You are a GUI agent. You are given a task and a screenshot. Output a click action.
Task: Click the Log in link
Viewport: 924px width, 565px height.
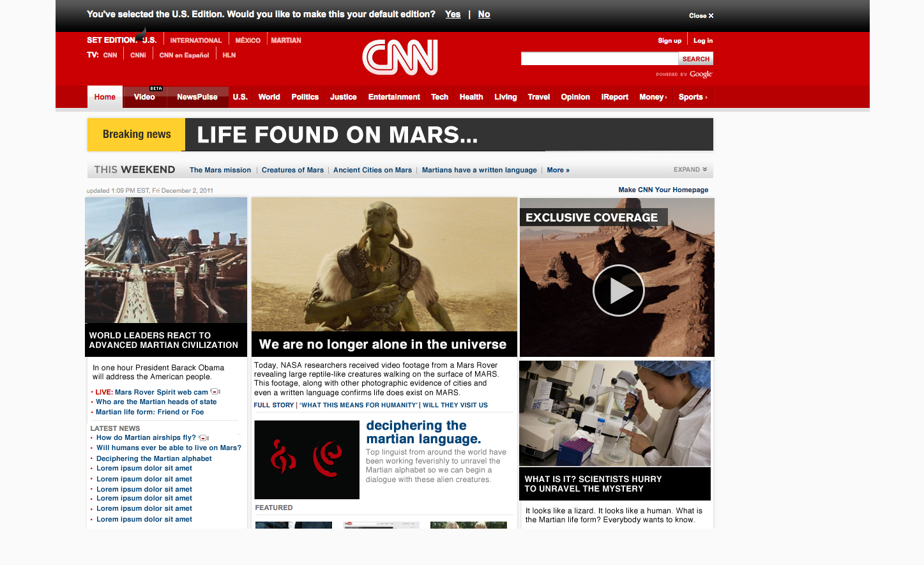click(703, 40)
